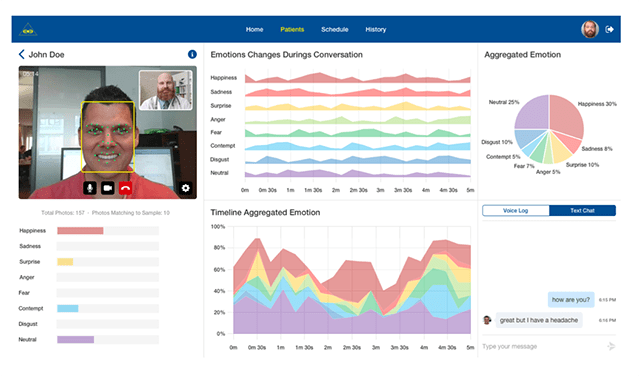Switch to Voice Log view
The height and width of the screenshot is (376, 640).
(x=516, y=211)
